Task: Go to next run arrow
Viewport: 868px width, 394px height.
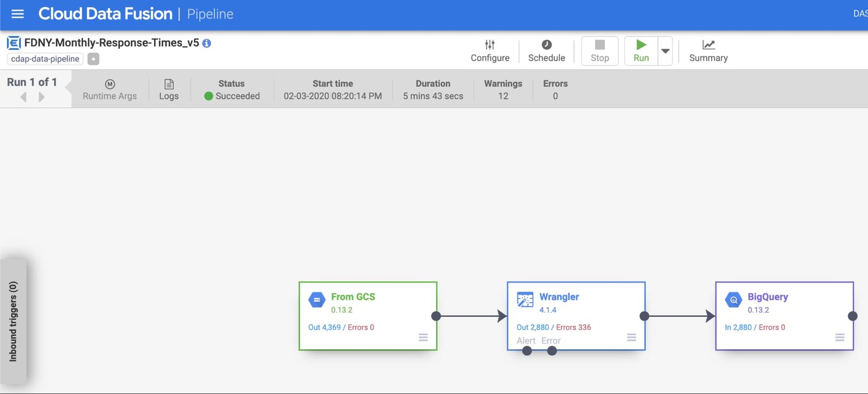Action: tap(41, 97)
